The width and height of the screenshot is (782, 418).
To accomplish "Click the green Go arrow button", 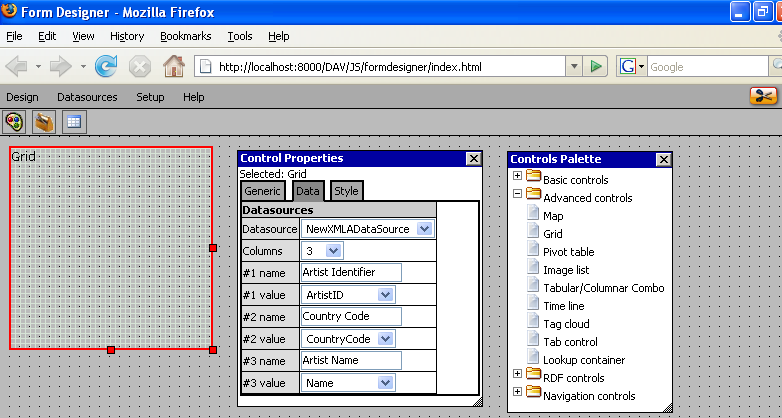I will pos(596,67).
